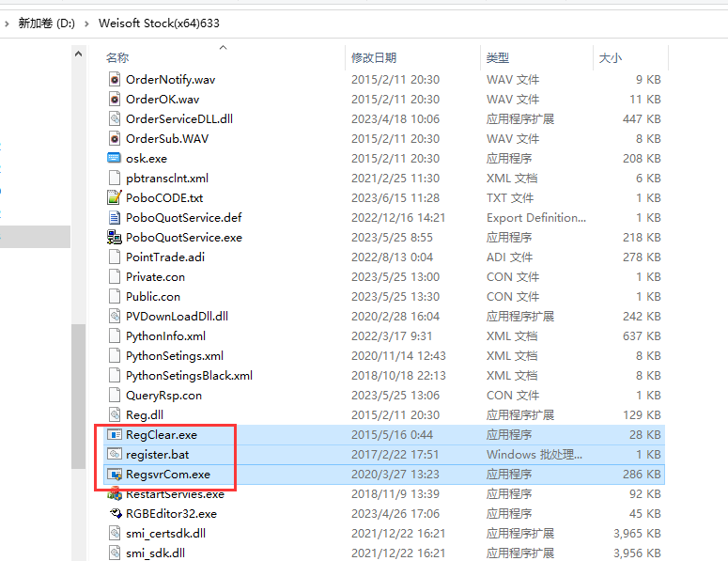Screen dimensions: 728x561
Task: Click the osk.exe file name
Action: pos(147,159)
